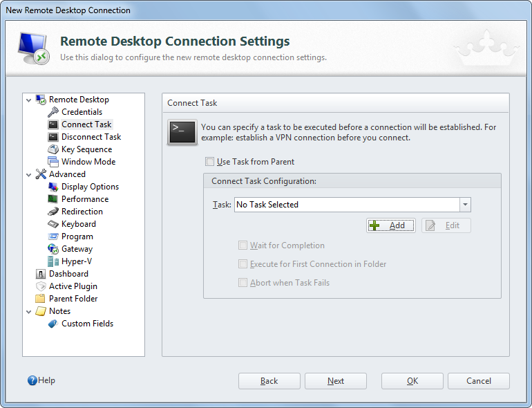Click the Cancel button

(478, 381)
